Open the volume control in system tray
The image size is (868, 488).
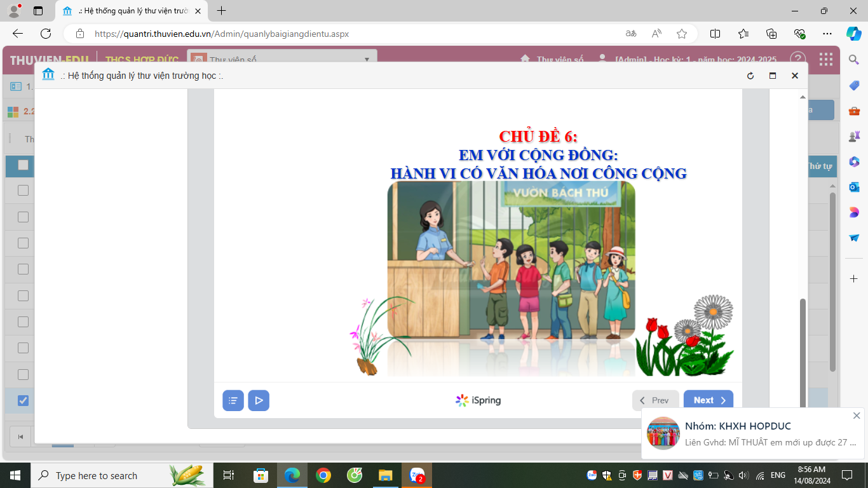(x=743, y=475)
